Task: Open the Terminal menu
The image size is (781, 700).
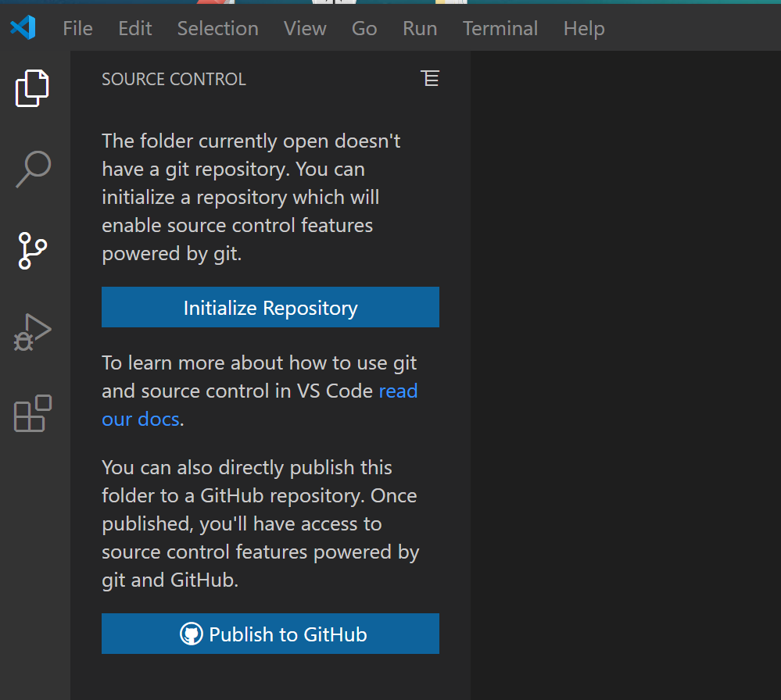Action: (500, 28)
